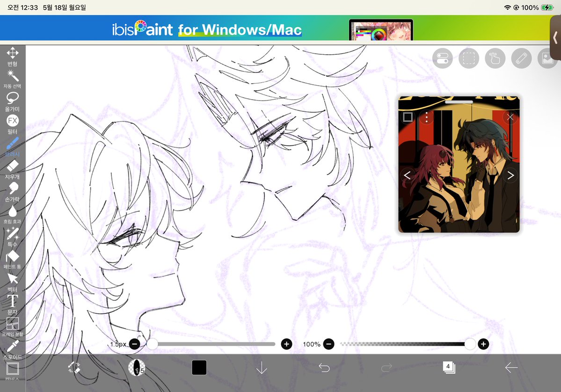Screen dimensions: 561x392
Task: Tap the down arrow to hide toolbar
Action: point(262,368)
